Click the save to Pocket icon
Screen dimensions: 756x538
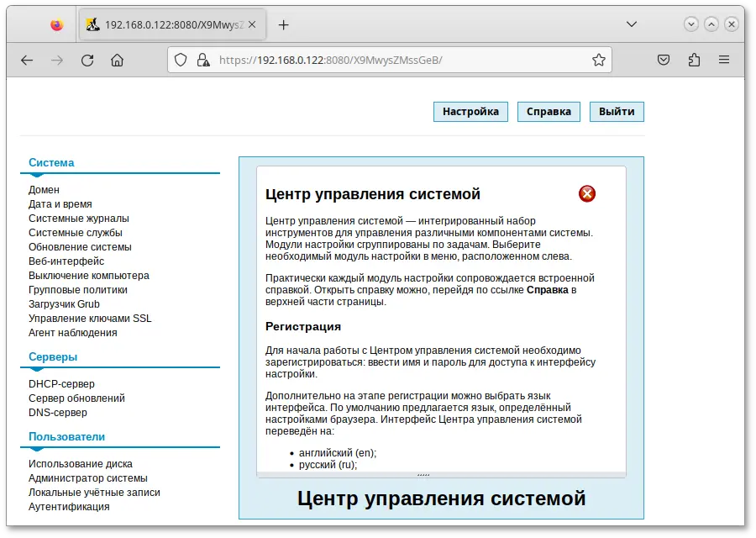pos(663,60)
